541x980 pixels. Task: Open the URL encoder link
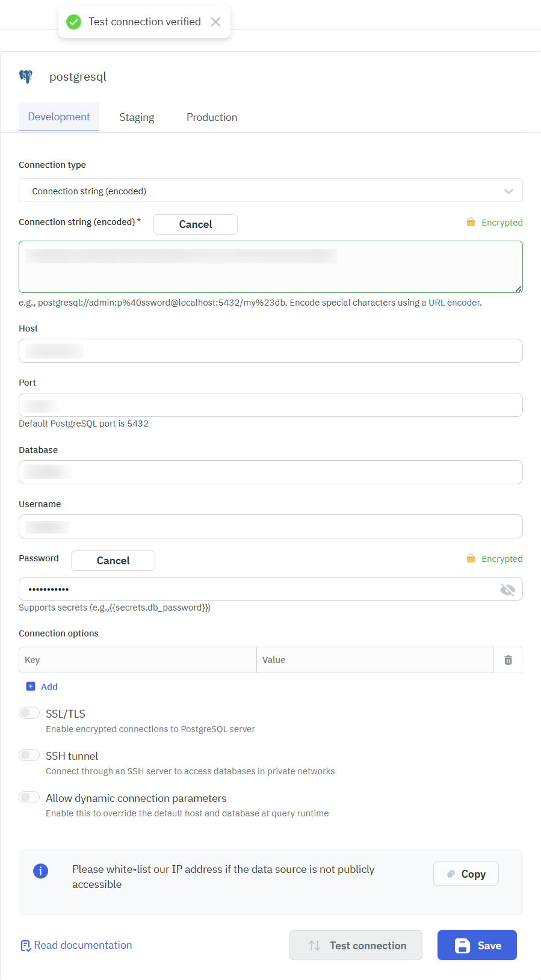(453, 302)
